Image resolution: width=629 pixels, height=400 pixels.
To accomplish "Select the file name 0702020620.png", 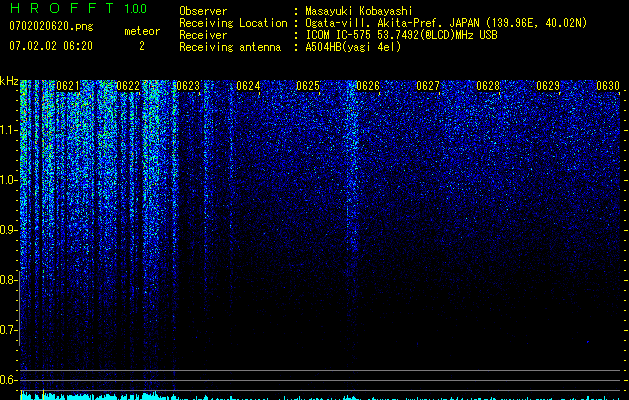I will pos(51,27).
